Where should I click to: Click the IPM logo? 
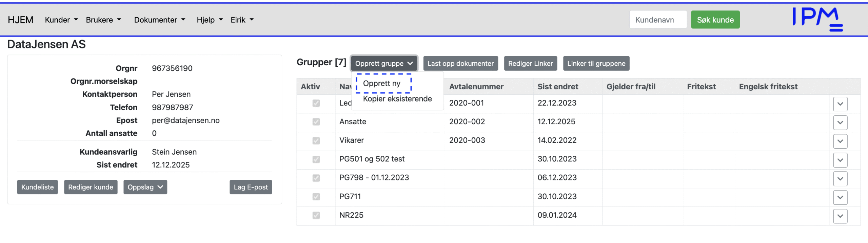click(x=817, y=19)
